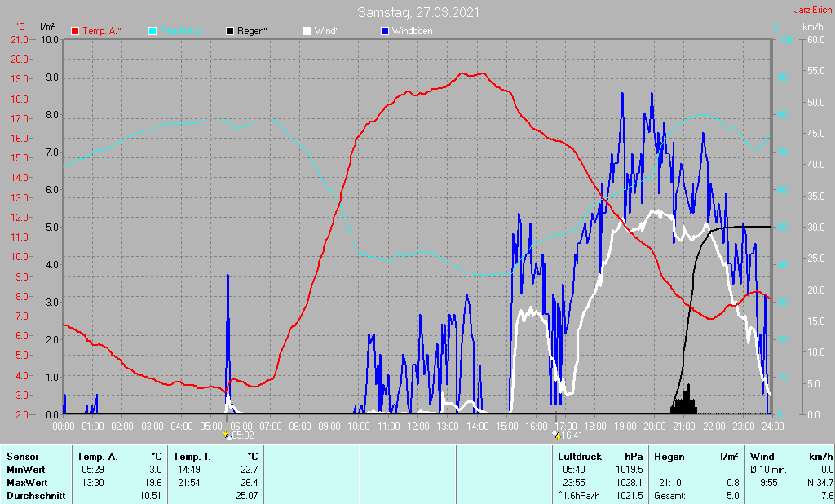Image resolution: width=835 pixels, height=504 pixels.
Task: Select the 'Wind*' legend label
Action: pyautogui.click(x=326, y=31)
